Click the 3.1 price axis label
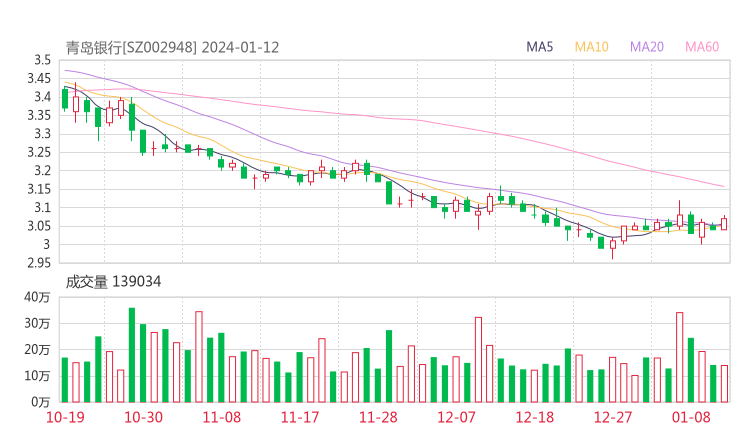The width and height of the screenshot is (740, 440). click(x=42, y=207)
